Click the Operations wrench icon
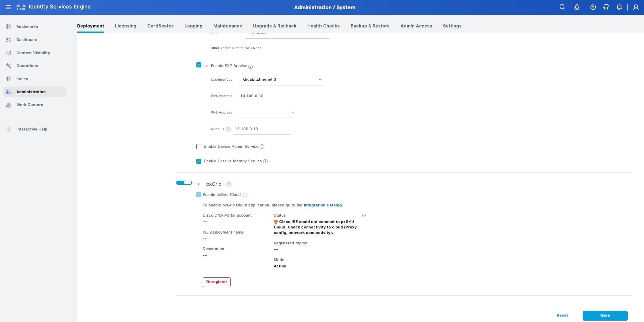Viewport: 644px width, 322px height. click(9, 66)
